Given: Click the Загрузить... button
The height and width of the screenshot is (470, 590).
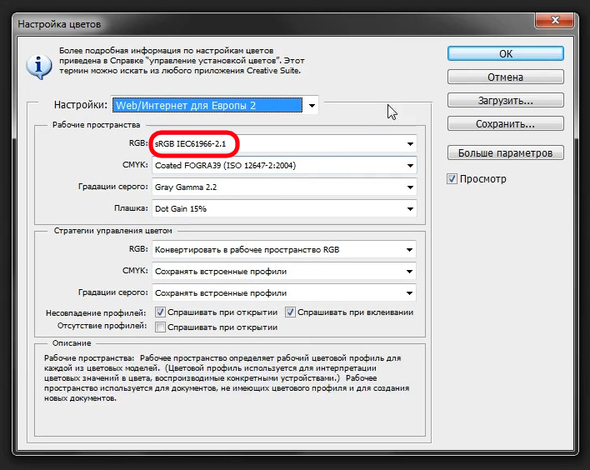Looking at the screenshot, I should tap(505, 100).
